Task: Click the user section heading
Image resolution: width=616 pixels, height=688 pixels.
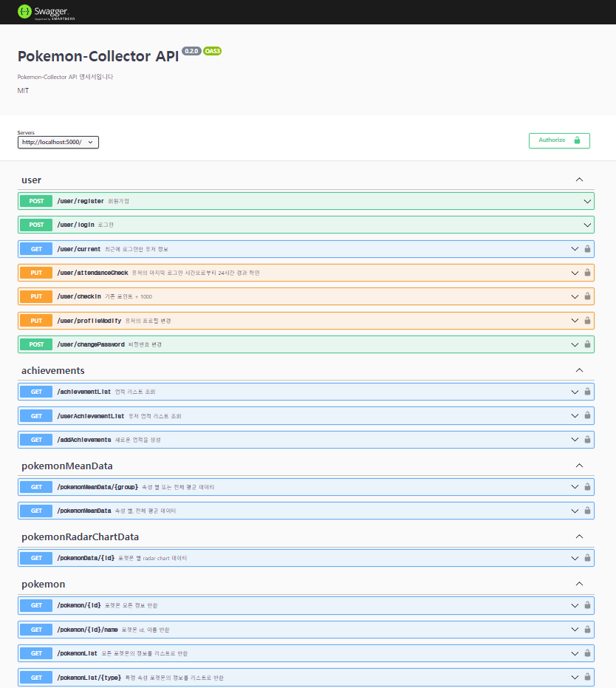Action: point(31,180)
